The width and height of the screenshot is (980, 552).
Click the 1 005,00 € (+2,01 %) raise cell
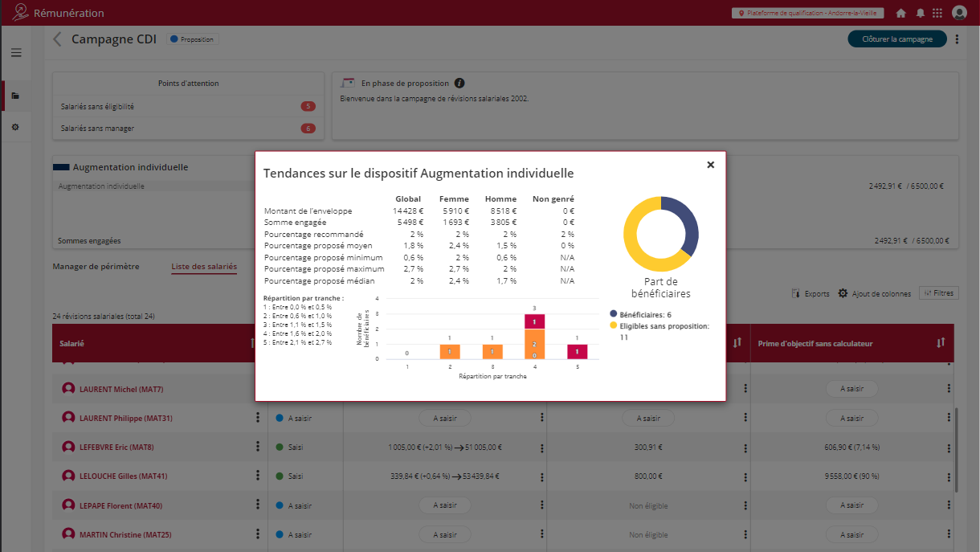click(444, 447)
